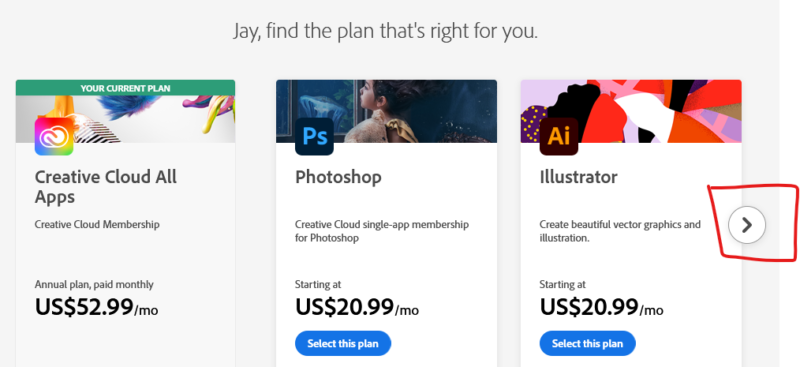Click Photoshop US$20.99/mo price
800x367 pixels.
(357, 307)
